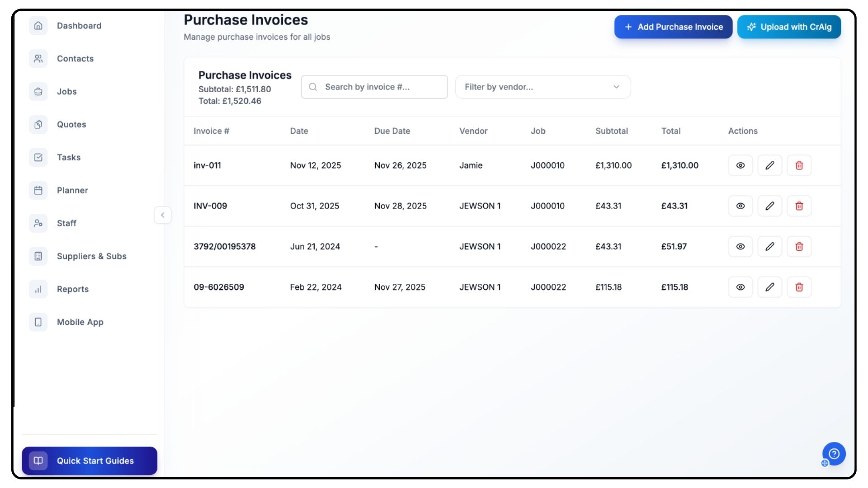View invoice INV-009 with the eye icon

pyautogui.click(x=740, y=206)
